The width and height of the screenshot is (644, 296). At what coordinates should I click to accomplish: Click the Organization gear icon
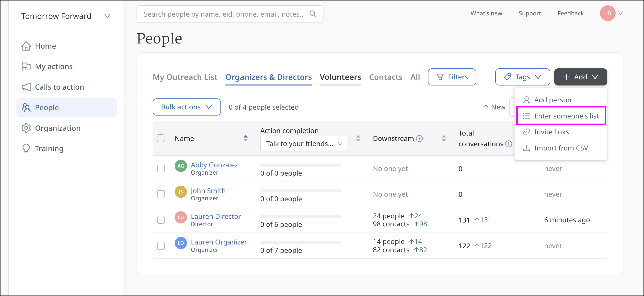click(x=26, y=128)
